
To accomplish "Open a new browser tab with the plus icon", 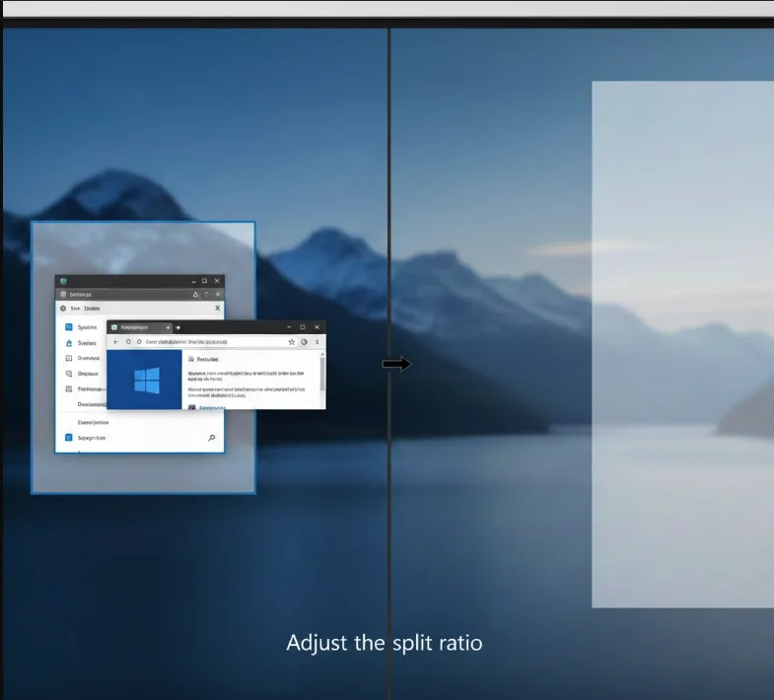I will (x=177, y=326).
